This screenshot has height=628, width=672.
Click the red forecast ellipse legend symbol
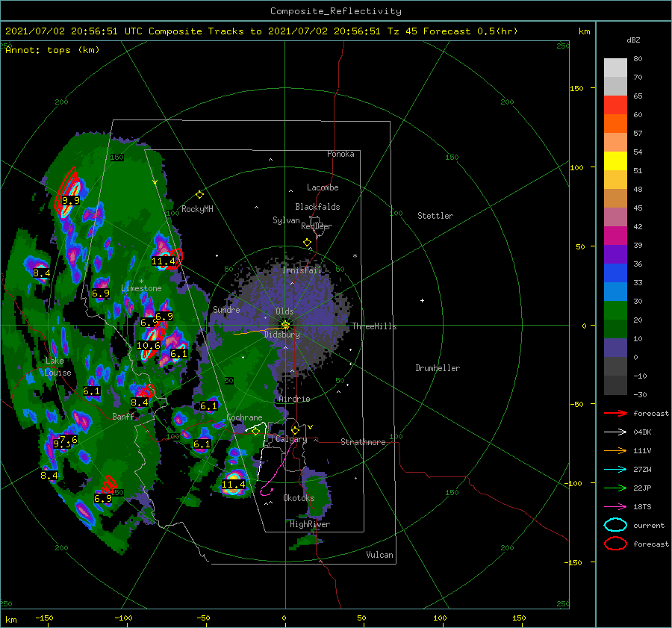(x=615, y=544)
